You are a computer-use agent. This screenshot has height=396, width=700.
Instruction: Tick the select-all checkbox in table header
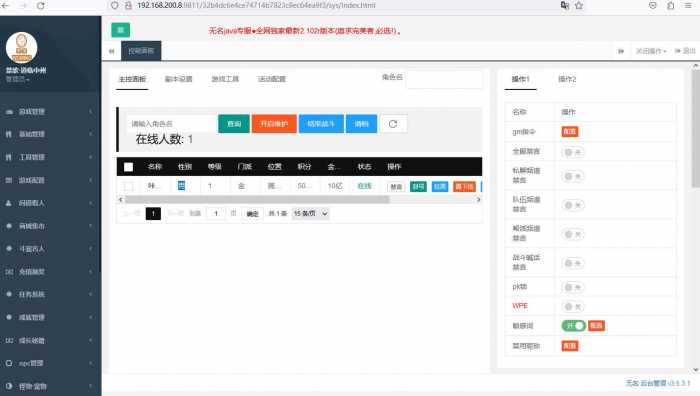pyautogui.click(x=128, y=167)
